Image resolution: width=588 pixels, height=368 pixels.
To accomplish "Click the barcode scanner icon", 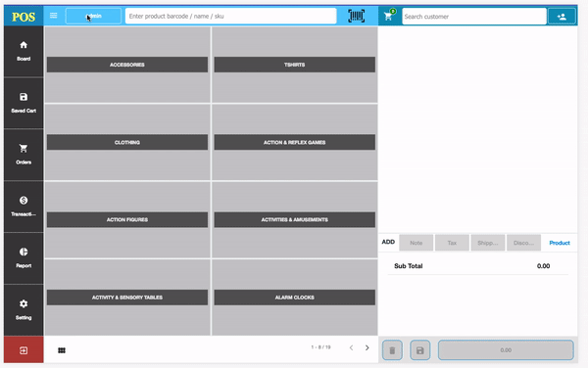I will [x=357, y=16].
